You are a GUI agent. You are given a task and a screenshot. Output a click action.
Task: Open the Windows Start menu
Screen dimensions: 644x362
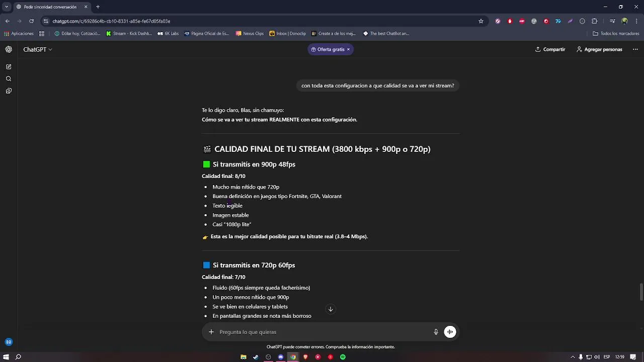pos(6,357)
